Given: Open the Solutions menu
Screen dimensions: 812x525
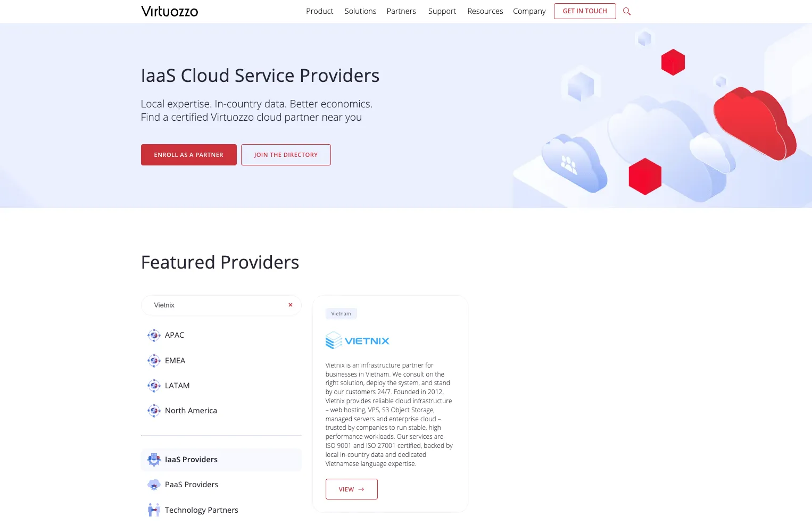Looking at the screenshot, I should point(360,11).
